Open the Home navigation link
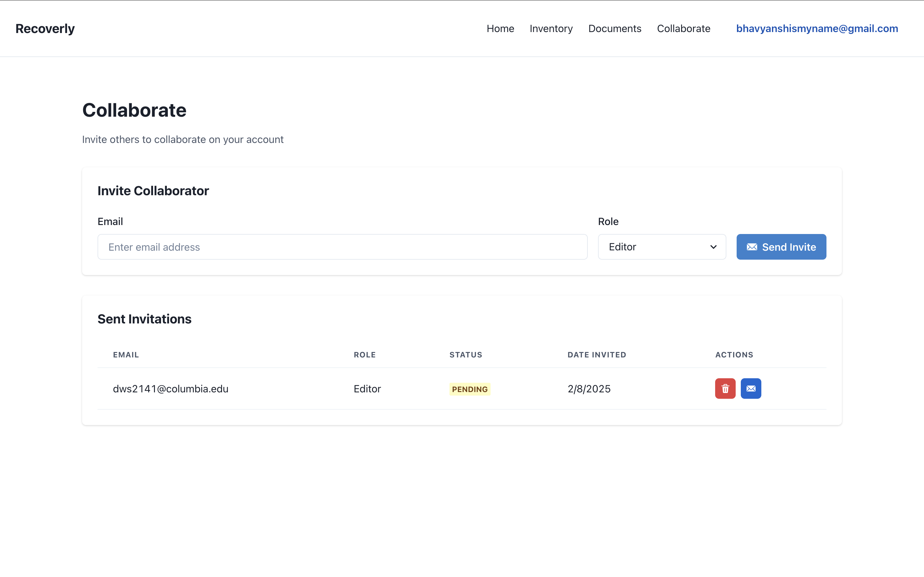Viewport: 924px width, 577px height. tap(500, 29)
